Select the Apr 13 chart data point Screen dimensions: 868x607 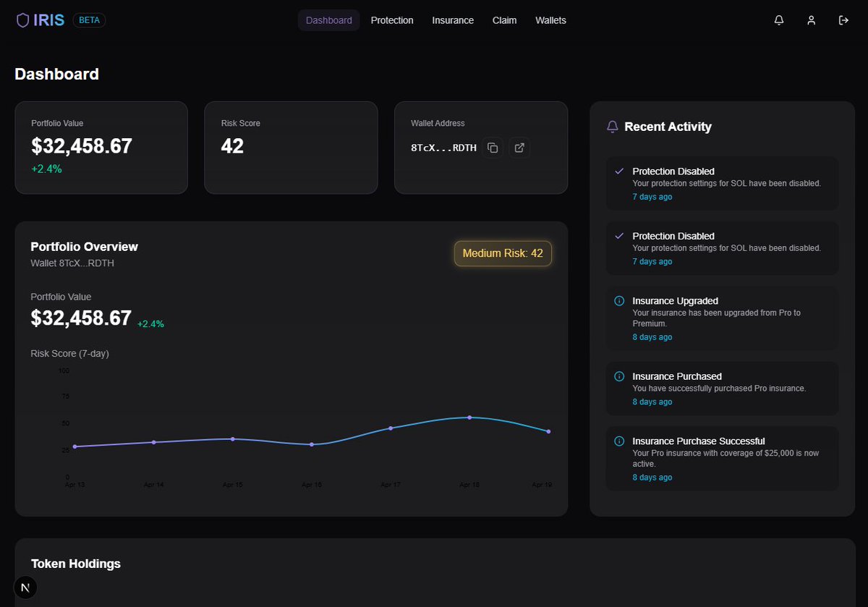[x=75, y=446]
